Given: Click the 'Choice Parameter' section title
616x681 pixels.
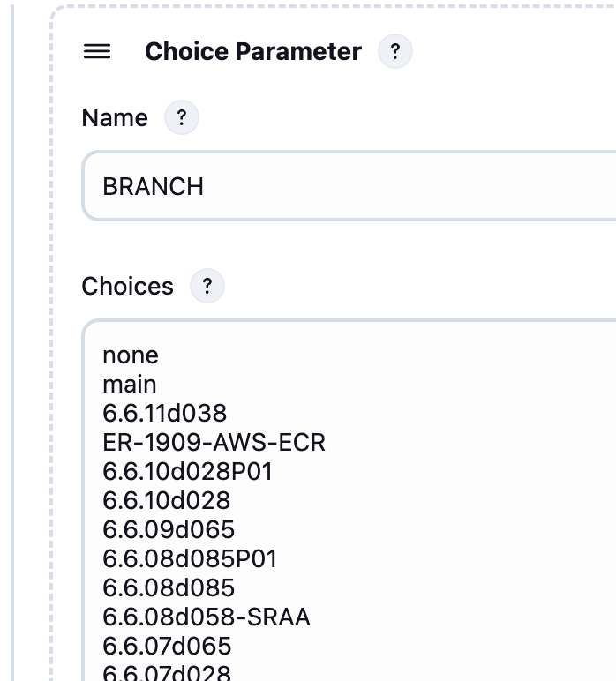Looking at the screenshot, I should (x=252, y=52).
